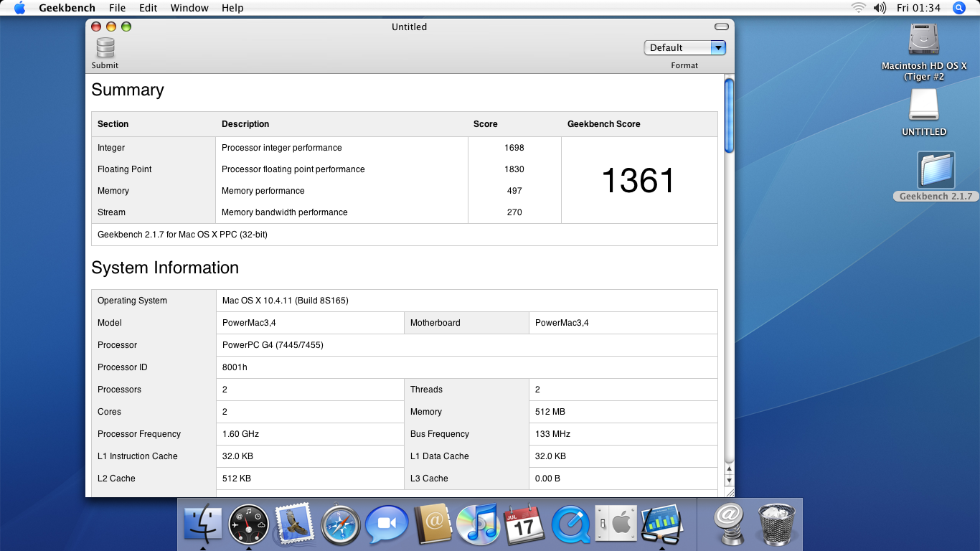Click the Threads label cell
Image resolution: width=980 pixels, height=551 pixels.
tap(466, 390)
